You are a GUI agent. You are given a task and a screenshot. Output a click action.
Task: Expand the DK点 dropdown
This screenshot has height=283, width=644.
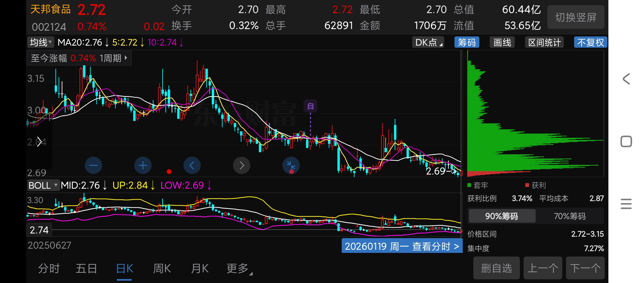[x=428, y=42]
